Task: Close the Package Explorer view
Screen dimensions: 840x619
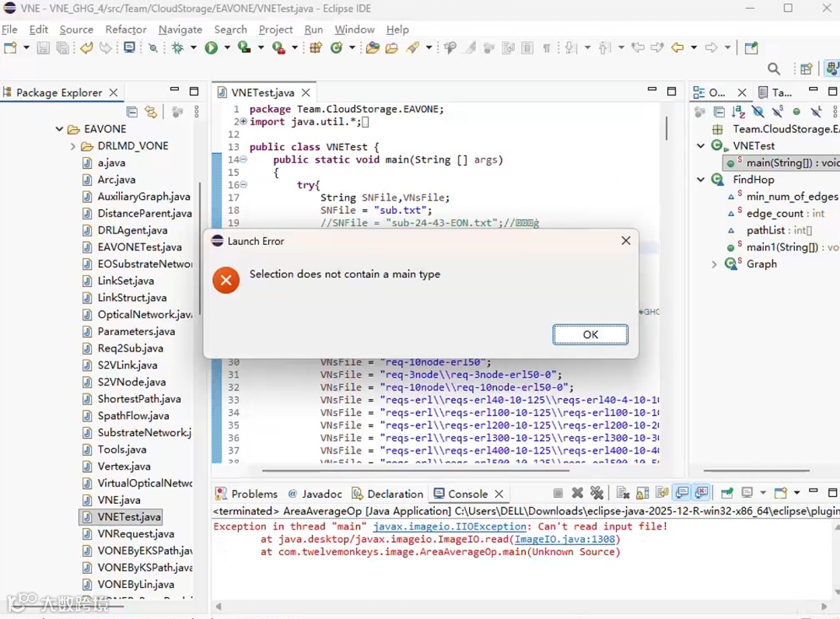Action: (x=114, y=93)
